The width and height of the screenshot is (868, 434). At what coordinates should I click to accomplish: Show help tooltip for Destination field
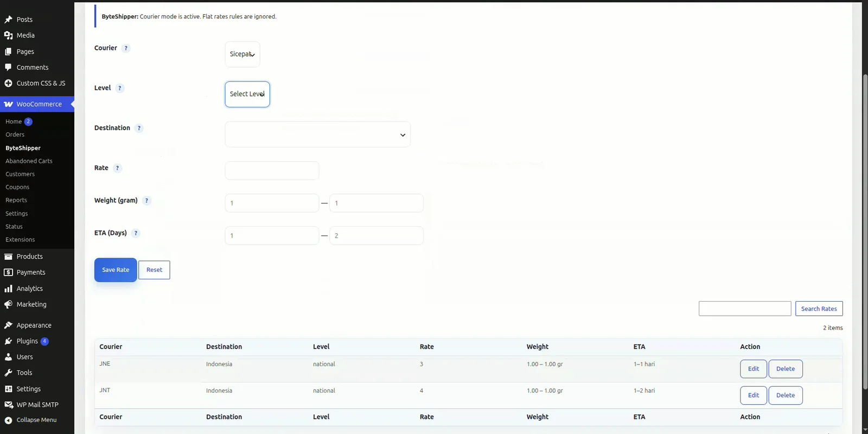(x=139, y=128)
